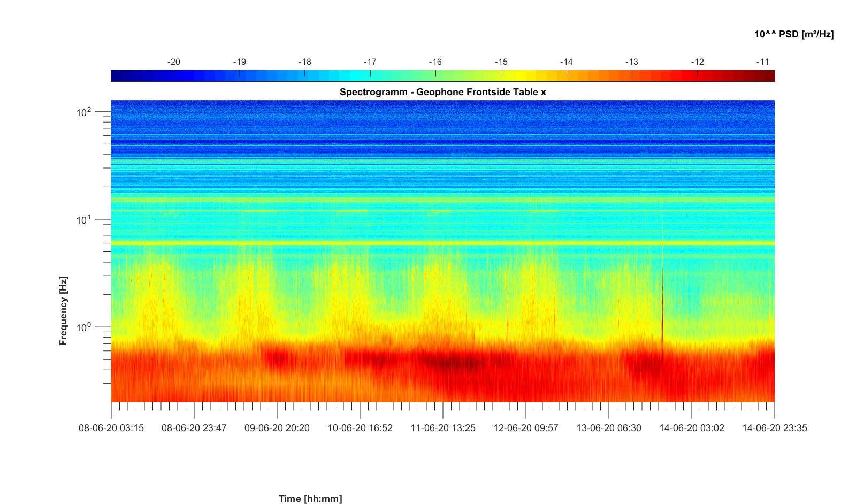Click time label 08-06-20 03:15
856x504 pixels.
[111, 428]
